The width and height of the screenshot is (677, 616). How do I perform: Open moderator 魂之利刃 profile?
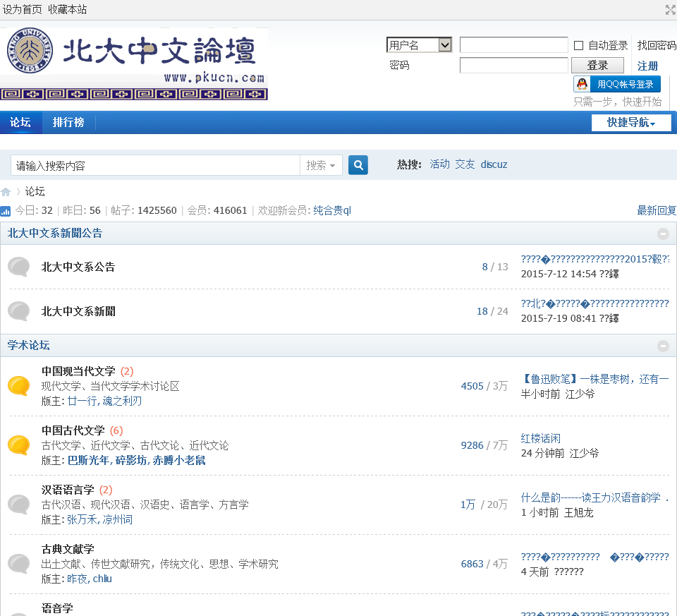click(122, 401)
